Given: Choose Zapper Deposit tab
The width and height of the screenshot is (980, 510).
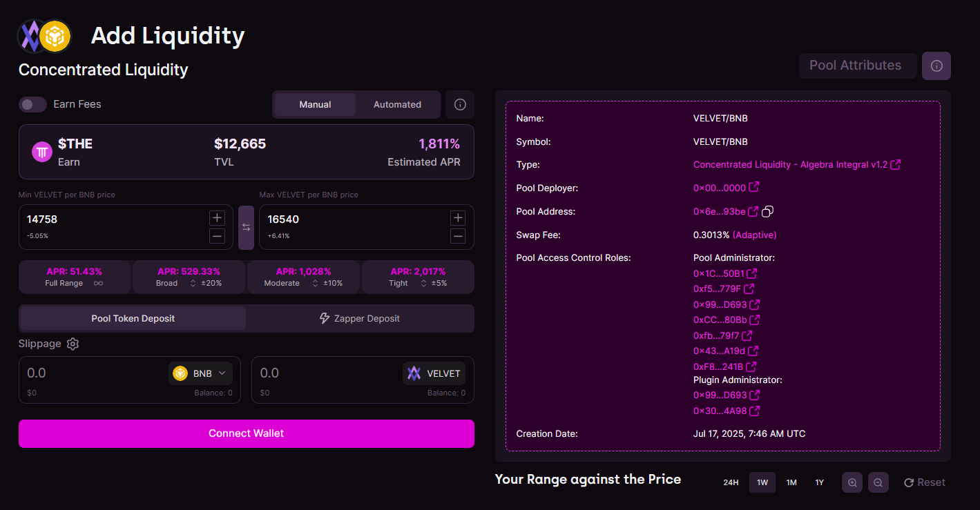Looking at the screenshot, I should [x=359, y=318].
